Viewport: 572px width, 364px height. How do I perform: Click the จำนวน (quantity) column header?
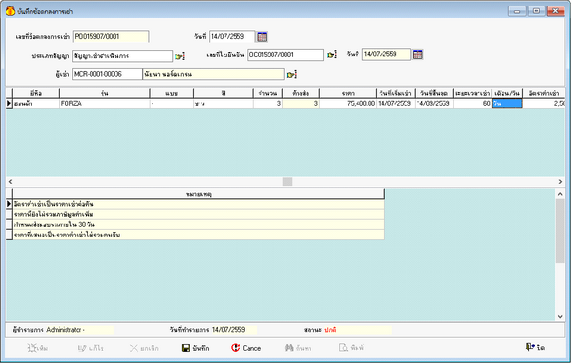268,93
